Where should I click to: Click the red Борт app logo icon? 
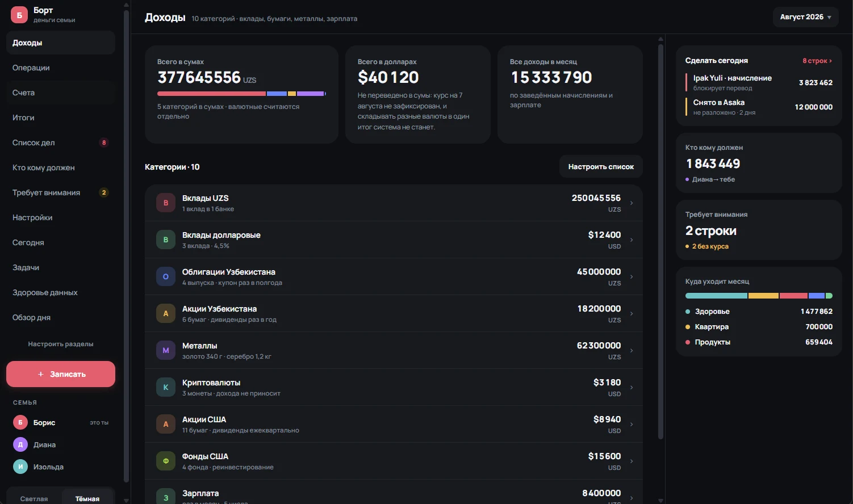(x=19, y=15)
